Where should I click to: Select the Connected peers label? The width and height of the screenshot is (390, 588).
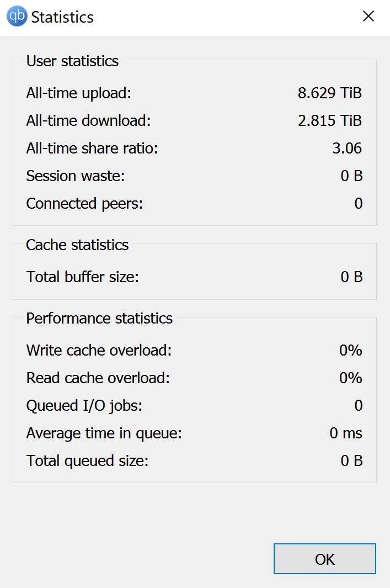pyautogui.click(x=84, y=203)
